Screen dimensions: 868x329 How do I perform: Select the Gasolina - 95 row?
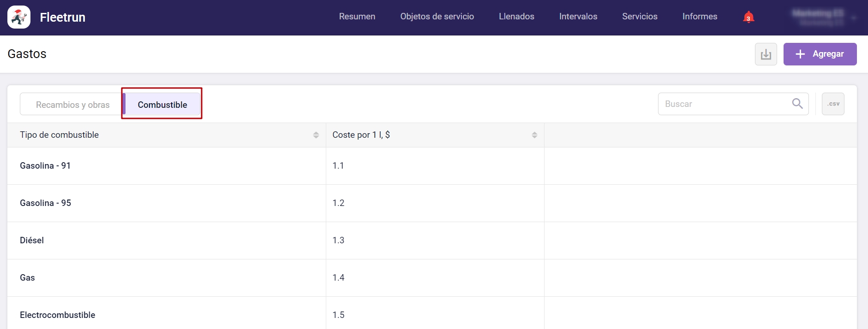[x=45, y=203]
